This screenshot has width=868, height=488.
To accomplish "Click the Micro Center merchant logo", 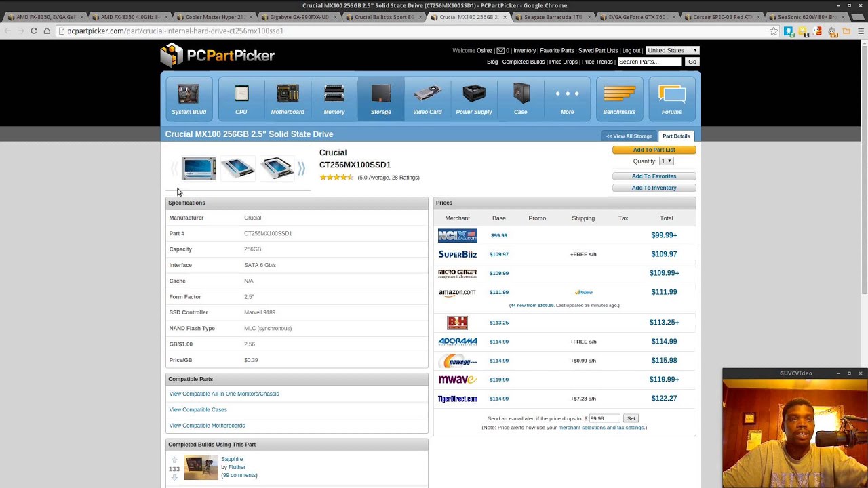I will (458, 273).
